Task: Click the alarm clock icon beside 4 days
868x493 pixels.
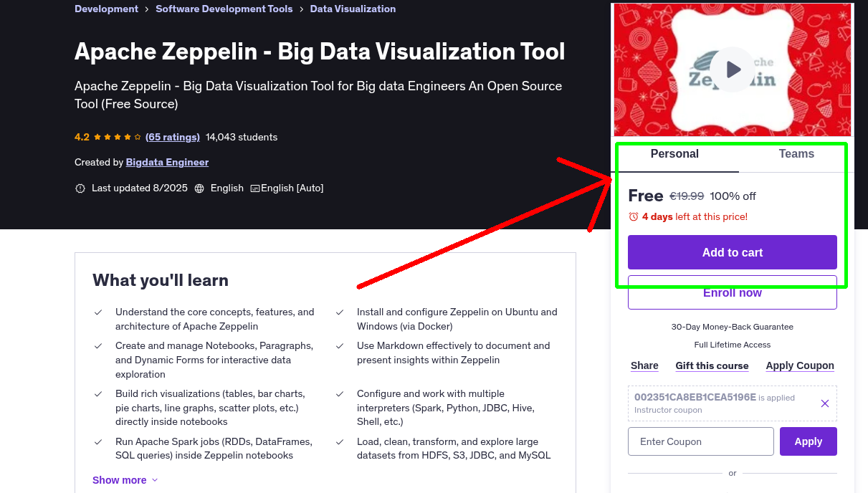Action: coord(633,216)
